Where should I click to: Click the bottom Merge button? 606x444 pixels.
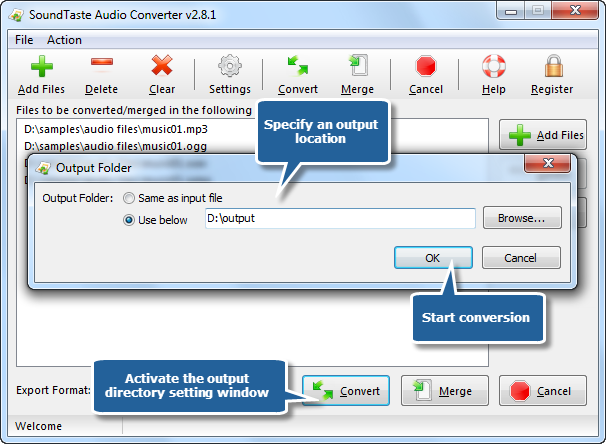pos(444,391)
